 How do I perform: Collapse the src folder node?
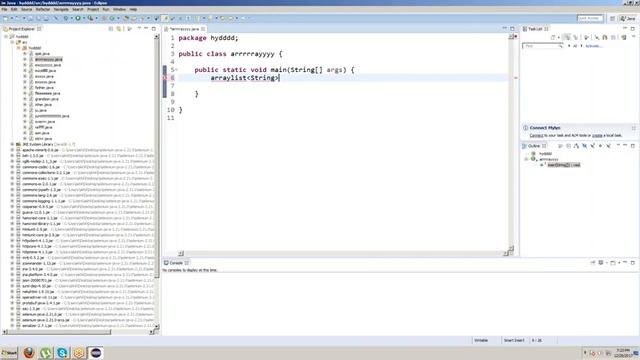click(12, 42)
